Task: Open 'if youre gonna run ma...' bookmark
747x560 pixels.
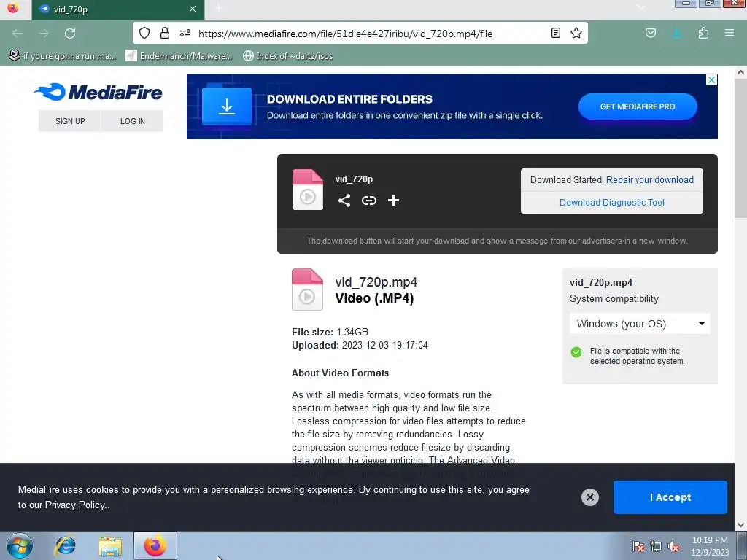Action: (x=63, y=55)
